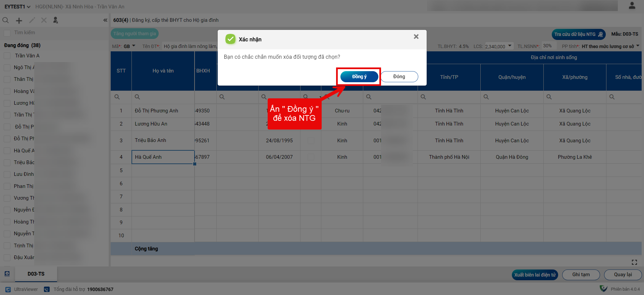Click search icon in Họ và tên column
This screenshot has width=644, height=295.
(x=137, y=97)
